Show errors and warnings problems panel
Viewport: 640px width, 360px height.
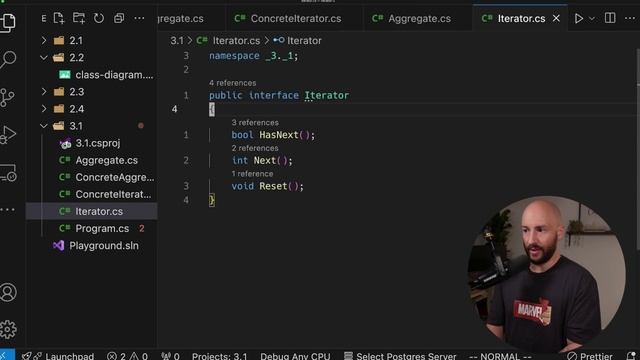coord(127,356)
